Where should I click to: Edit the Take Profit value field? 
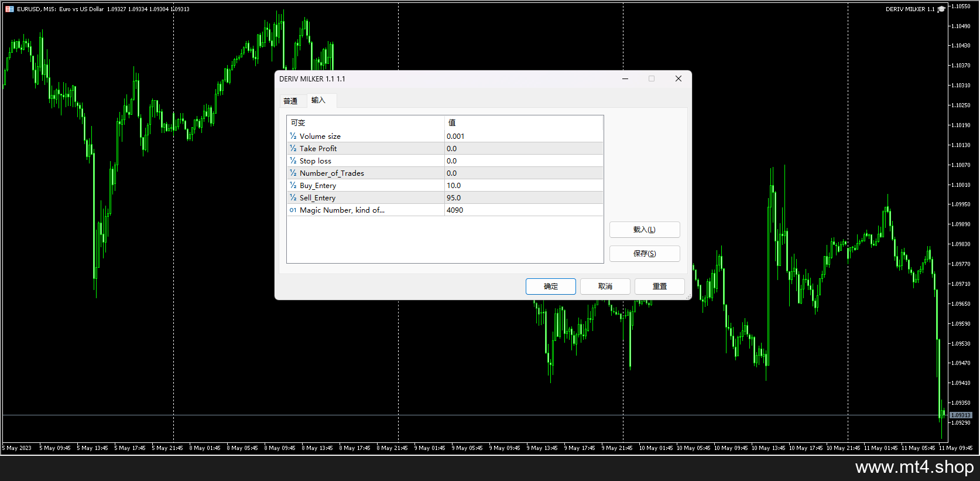(524, 148)
